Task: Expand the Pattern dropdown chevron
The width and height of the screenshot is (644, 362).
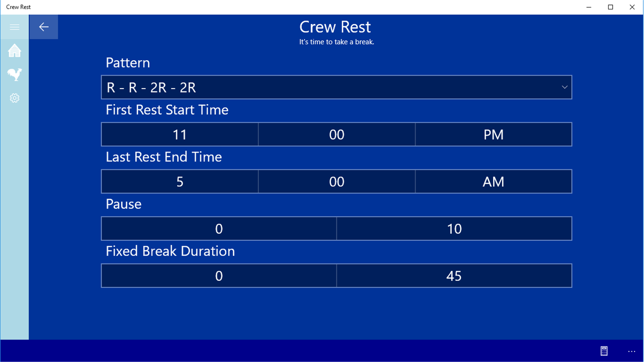Action: [x=564, y=87]
